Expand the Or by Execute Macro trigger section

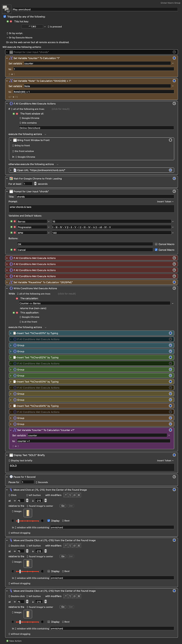(x=7, y=38)
